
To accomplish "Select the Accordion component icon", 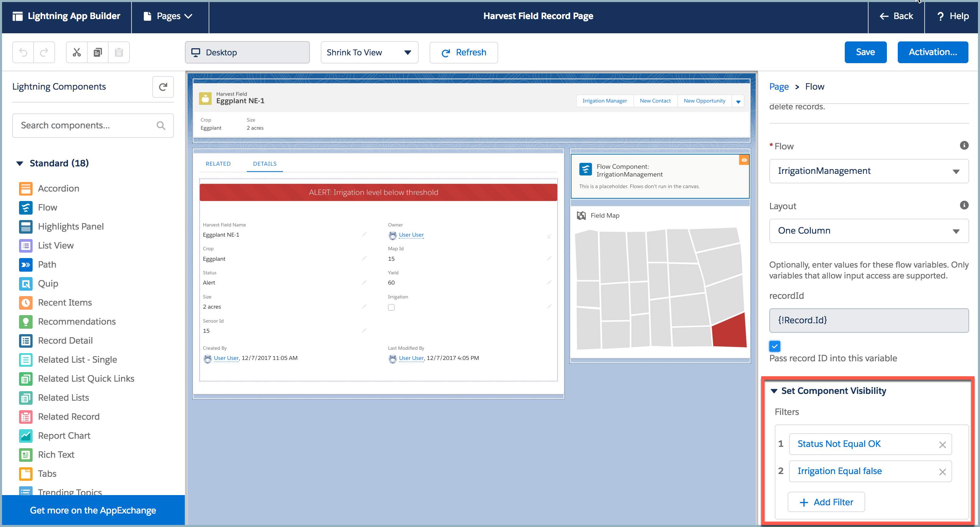I will pos(25,188).
